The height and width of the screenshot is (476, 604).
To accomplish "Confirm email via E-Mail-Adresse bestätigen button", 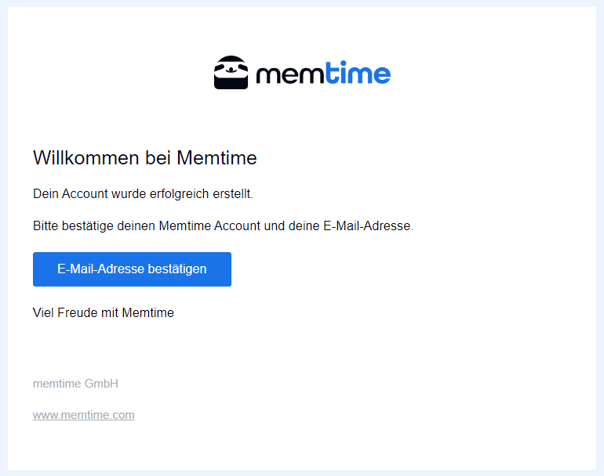I will click(x=132, y=269).
